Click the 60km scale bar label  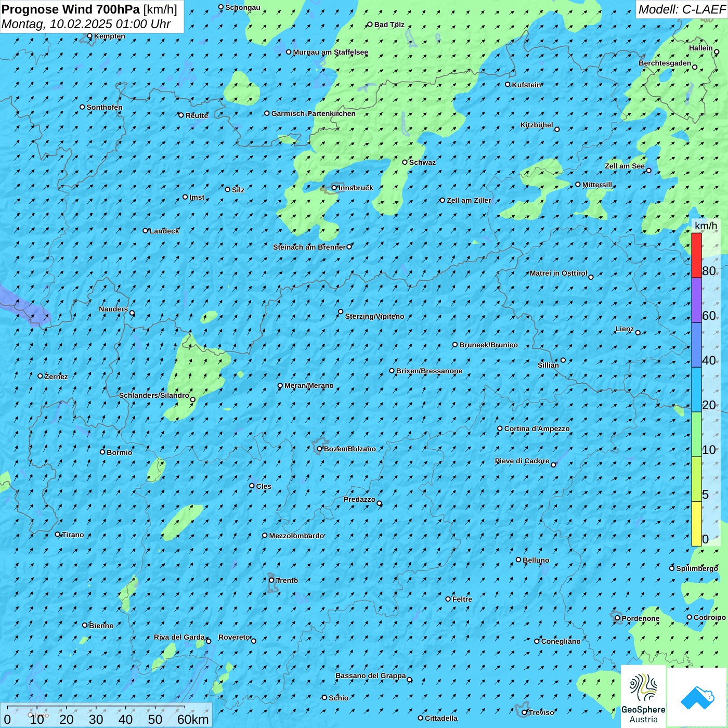click(x=193, y=719)
